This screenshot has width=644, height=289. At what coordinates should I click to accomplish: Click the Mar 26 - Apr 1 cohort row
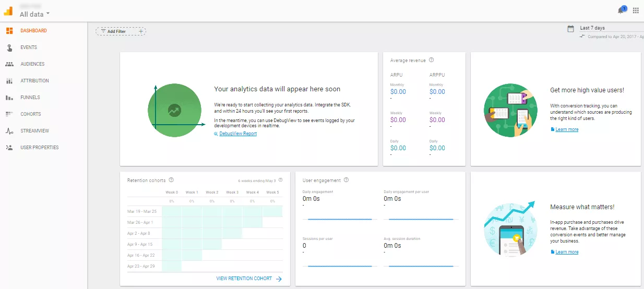pyautogui.click(x=205, y=222)
